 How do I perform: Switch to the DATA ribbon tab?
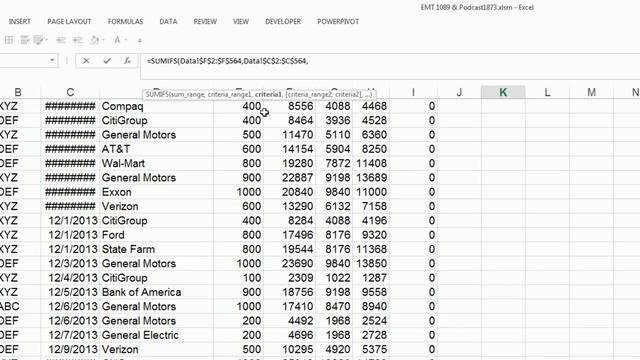(x=168, y=22)
